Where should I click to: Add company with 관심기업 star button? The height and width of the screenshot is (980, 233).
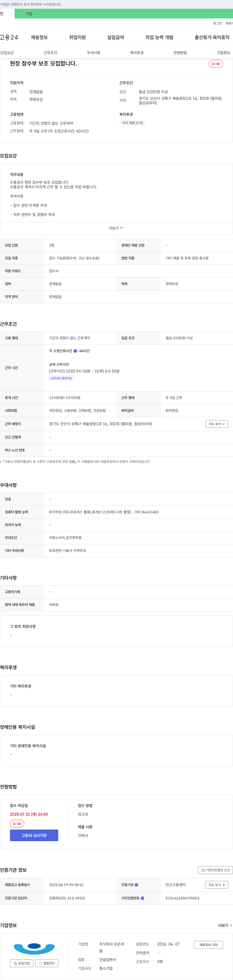click(x=21, y=963)
